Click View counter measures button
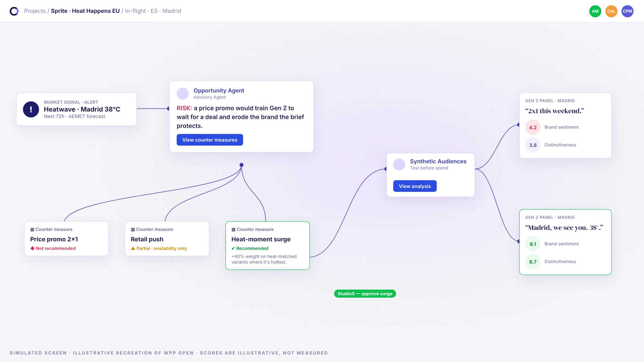This screenshot has width=644, height=362. pos(210,140)
